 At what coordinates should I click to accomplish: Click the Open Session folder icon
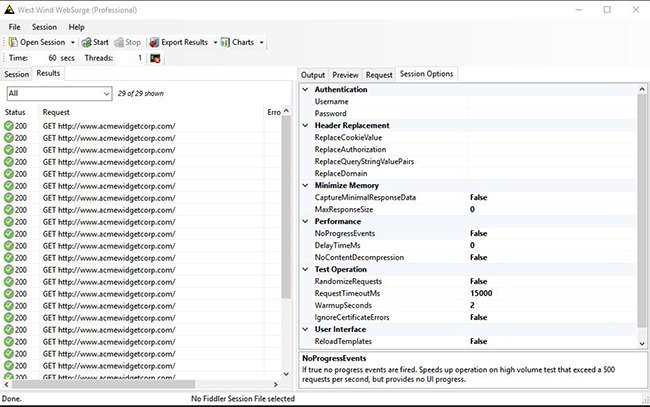pos(13,42)
